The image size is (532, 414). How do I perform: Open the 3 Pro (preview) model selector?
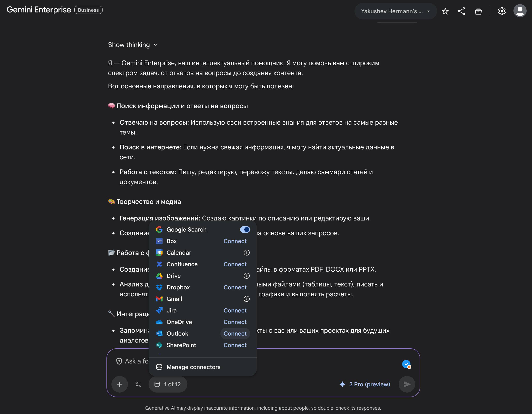(x=365, y=384)
